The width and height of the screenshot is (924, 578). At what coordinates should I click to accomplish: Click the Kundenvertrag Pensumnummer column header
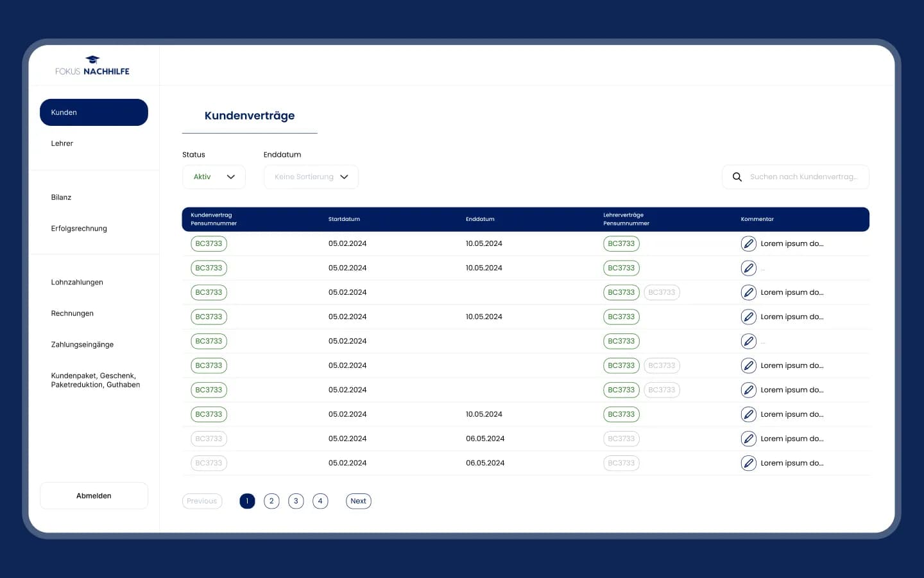coord(214,220)
